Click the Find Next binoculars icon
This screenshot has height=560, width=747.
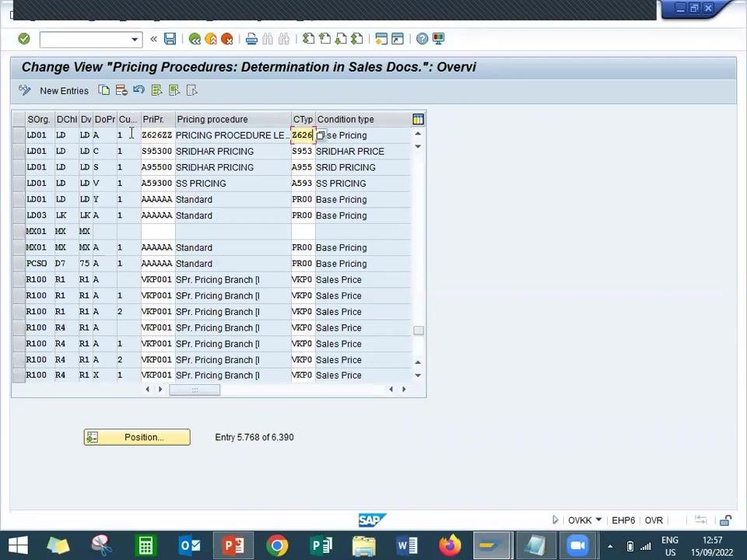pyautogui.click(x=284, y=39)
